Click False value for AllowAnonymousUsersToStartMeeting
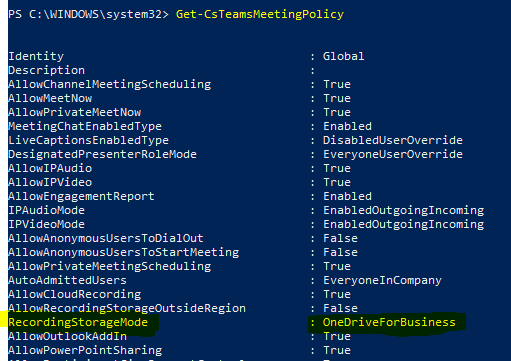The width and height of the screenshot is (511, 361). (x=340, y=252)
